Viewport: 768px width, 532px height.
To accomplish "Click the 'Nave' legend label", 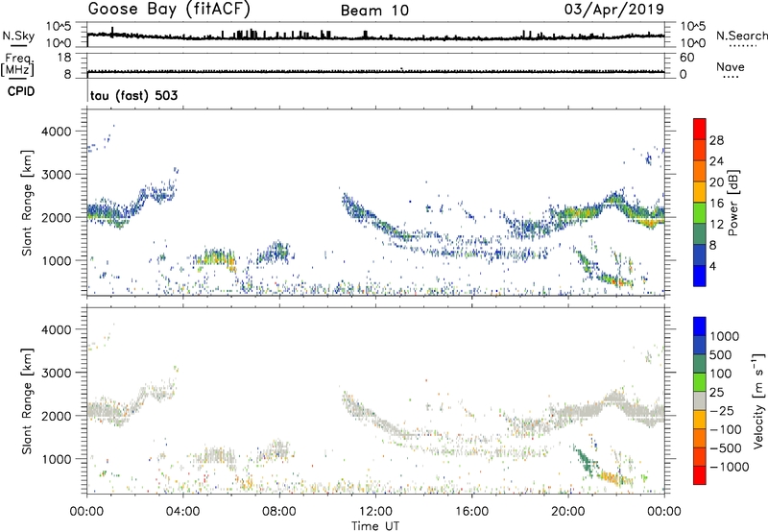I will pyautogui.click(x=731, y=66).
